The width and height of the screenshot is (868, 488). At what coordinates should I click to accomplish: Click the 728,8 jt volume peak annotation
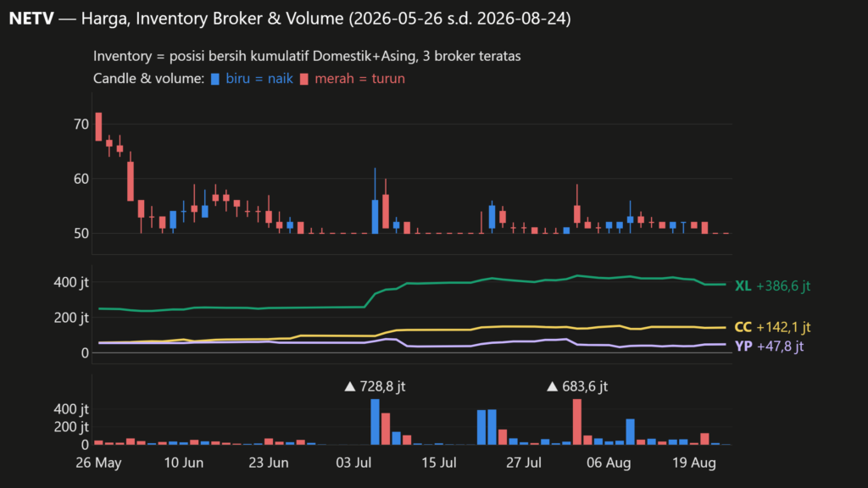(375, 386)
